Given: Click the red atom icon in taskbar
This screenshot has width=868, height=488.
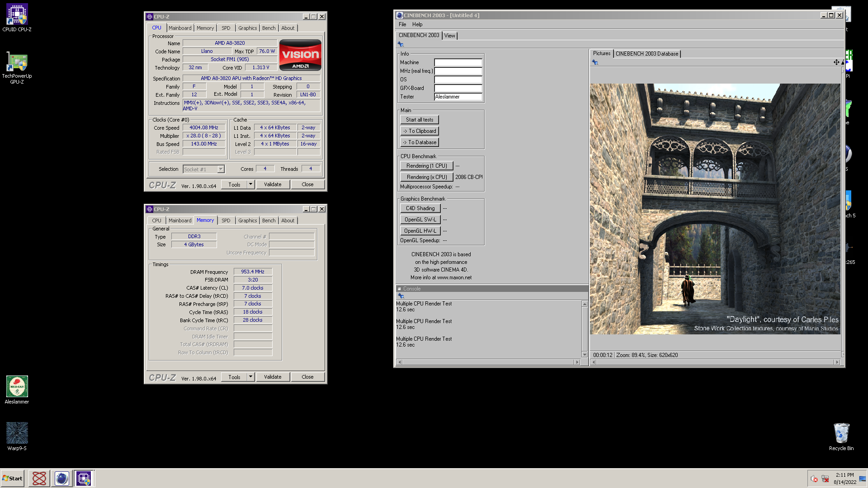Looking at the screenshot, I should [x=39, y=478].
